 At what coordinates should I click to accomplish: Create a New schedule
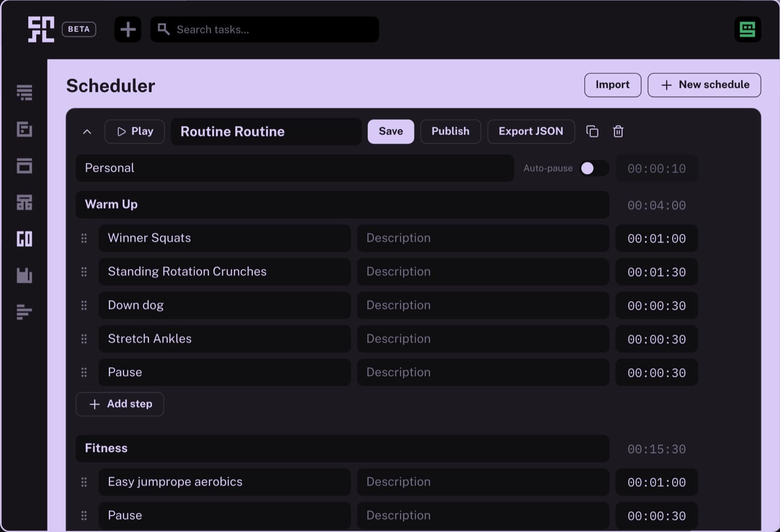704,85
